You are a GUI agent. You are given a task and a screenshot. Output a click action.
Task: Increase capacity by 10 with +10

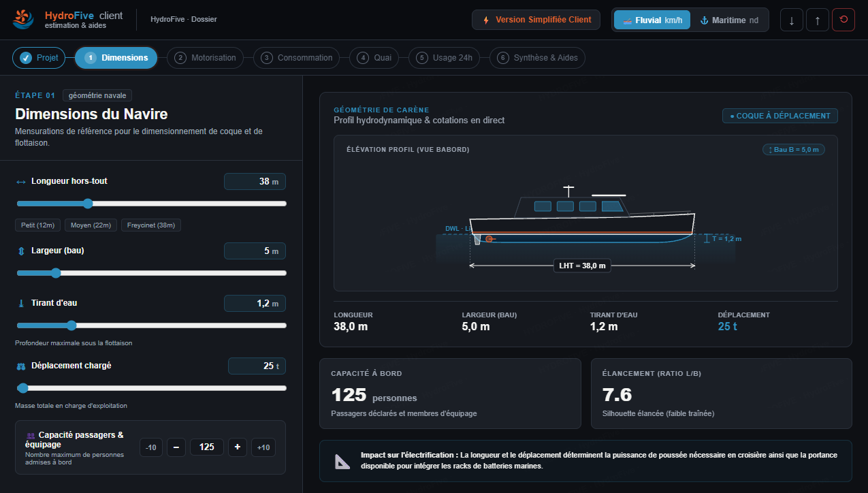pyautogui.click(x=263, y=447)
